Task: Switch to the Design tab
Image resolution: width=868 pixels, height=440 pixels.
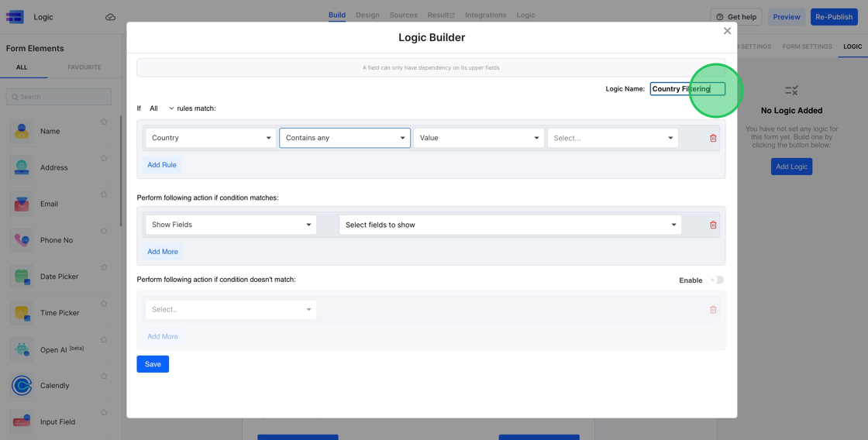Action: pyautogui.click(x=367, y=15)
